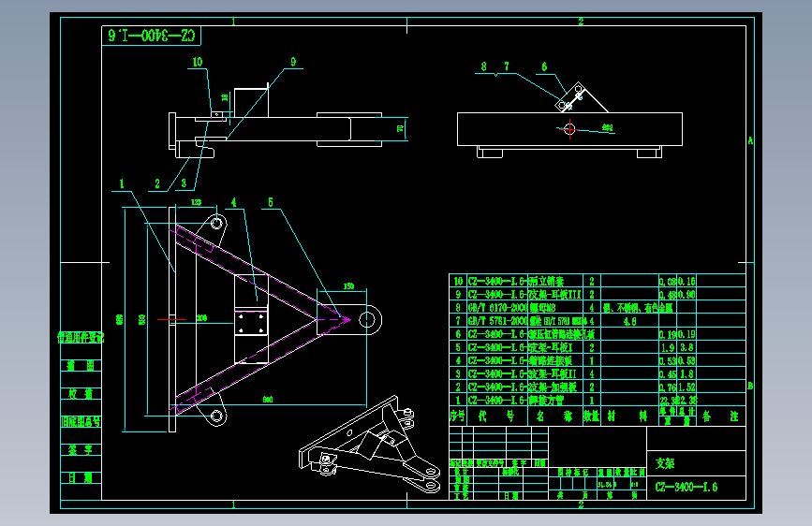Select the four-hole mounting plate in plan view
Image resolution: width=812 pixels, height=526 pixels.
pos(251,323)
